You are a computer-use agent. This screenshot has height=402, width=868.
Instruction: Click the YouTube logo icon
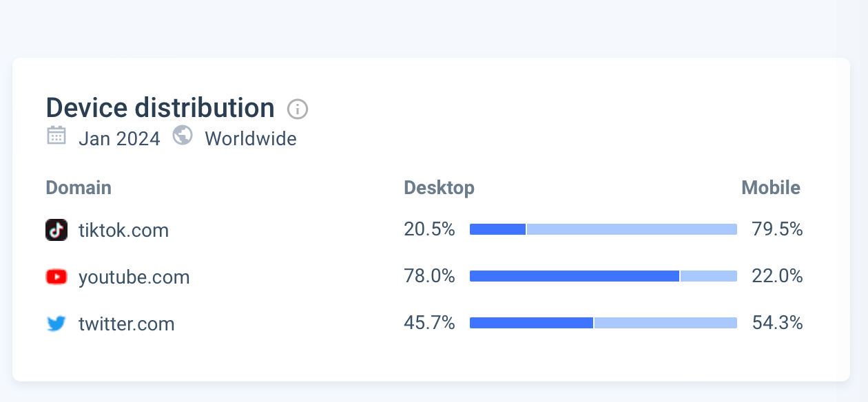pyautogui.click(x=56, y=277)
